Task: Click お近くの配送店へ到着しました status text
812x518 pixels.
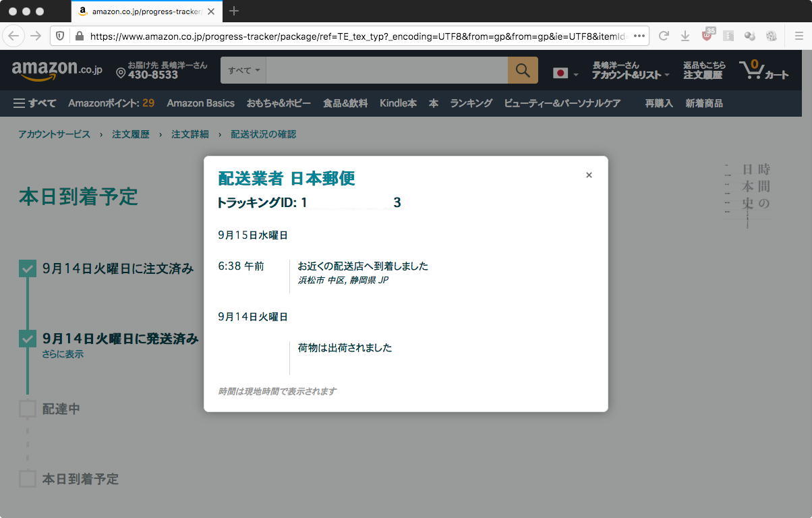Action: click(x=363, y=266)
